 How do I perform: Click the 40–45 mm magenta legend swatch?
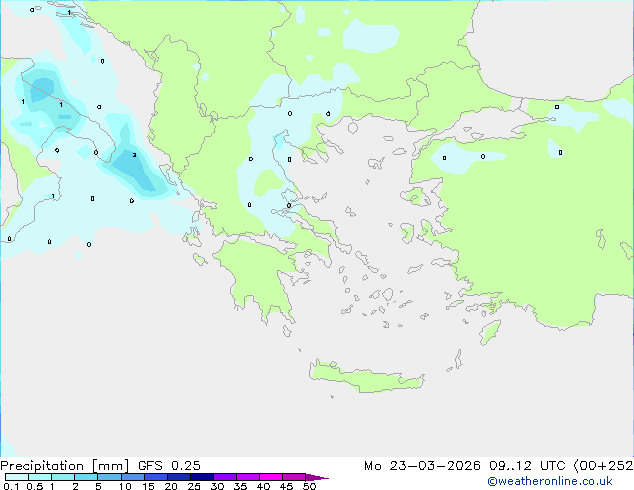(271, 477)
